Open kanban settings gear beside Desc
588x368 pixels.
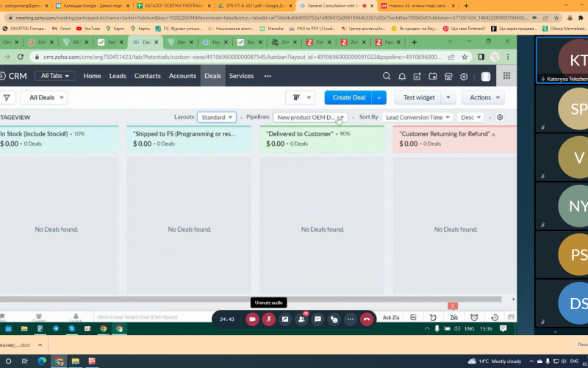click(500, 117)
